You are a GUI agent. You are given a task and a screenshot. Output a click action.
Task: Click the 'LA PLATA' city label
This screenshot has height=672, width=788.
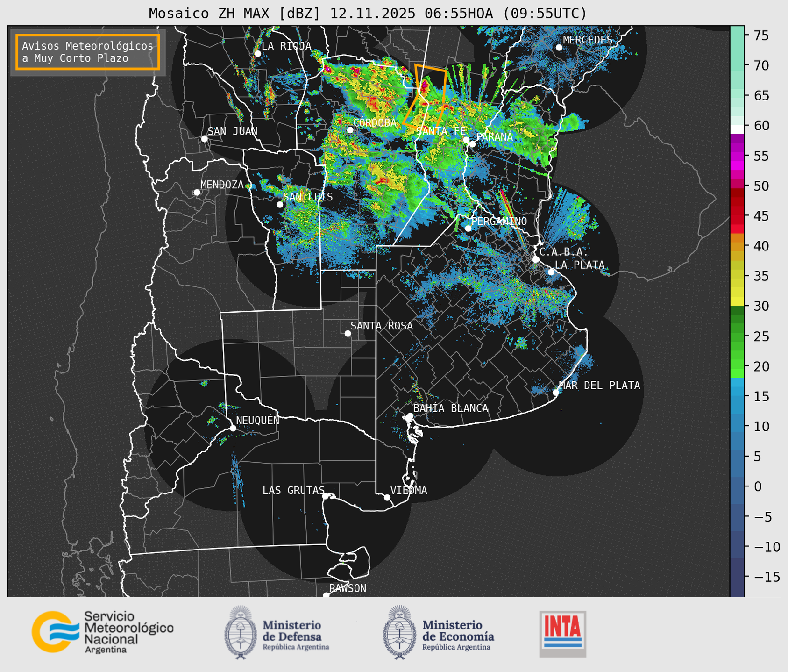pyautogui.click(x=580, y=265)
